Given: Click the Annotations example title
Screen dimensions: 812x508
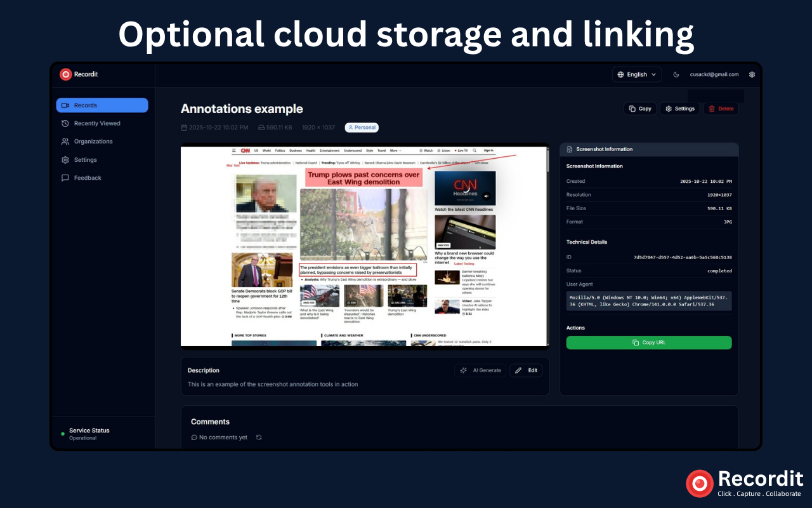Looking at the screenshot, I should 242,109.
